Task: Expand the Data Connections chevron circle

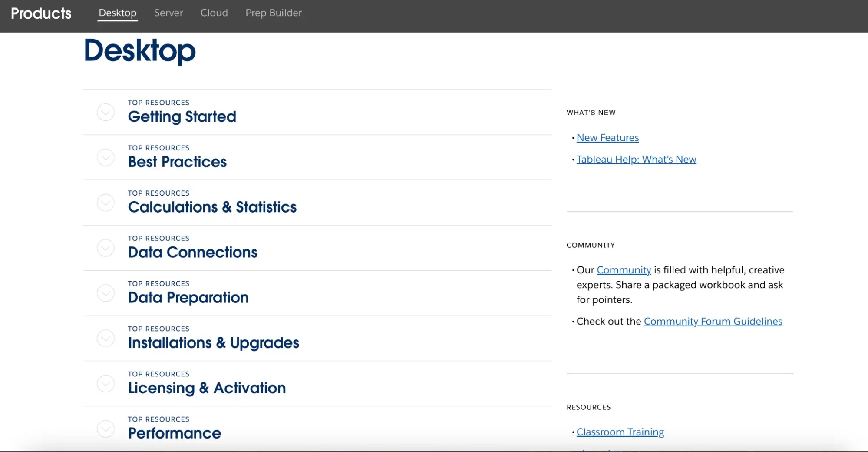Action: pyautogui.click(x=106, y=248)
